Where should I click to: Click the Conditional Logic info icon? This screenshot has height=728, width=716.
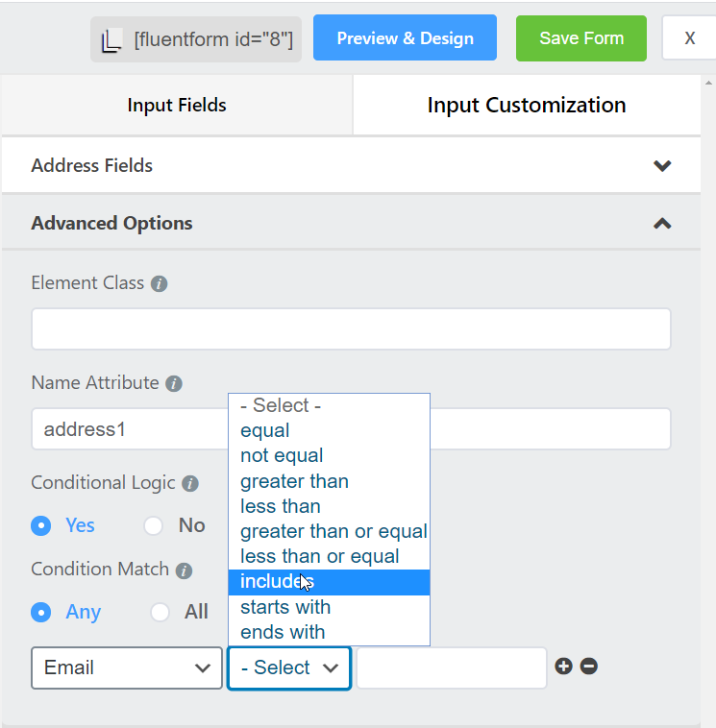[x=190, y=483]
